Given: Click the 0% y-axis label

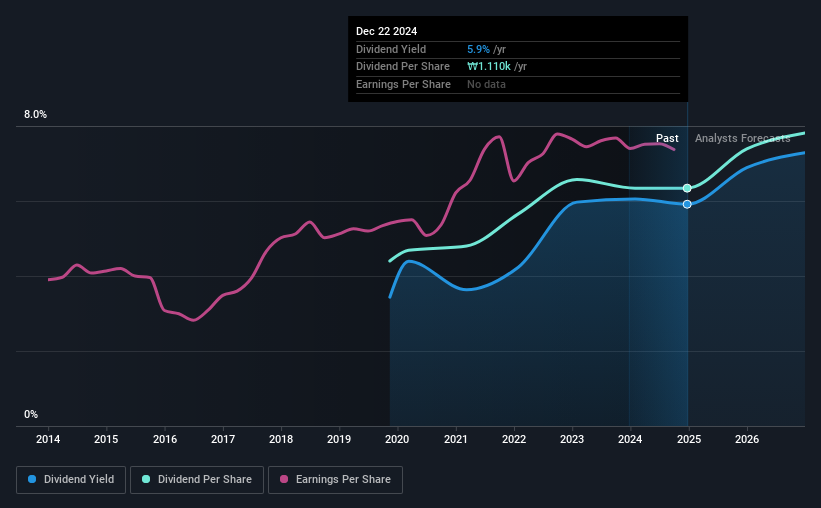Looking at the screenshot, I should [x=31, y=414].
